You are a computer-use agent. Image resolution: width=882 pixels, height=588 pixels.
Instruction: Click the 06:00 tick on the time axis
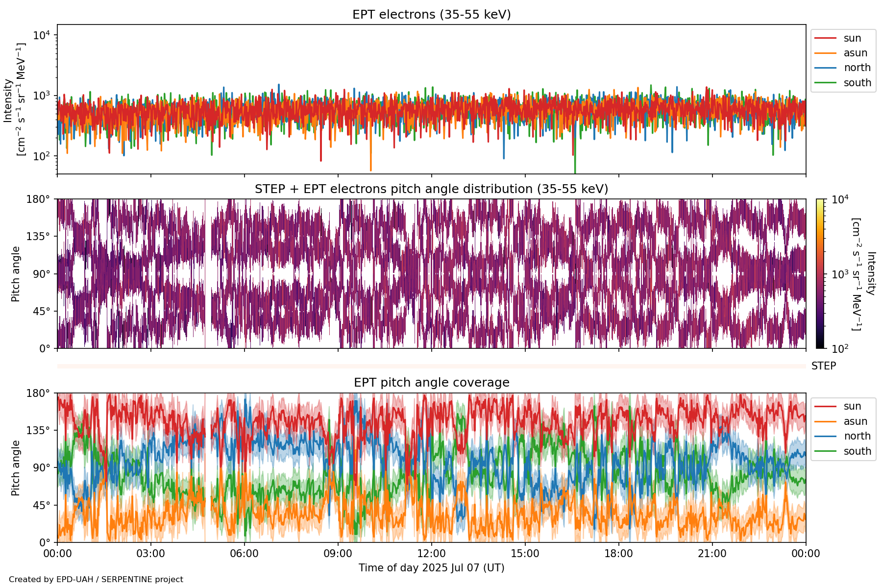(244, 554)
